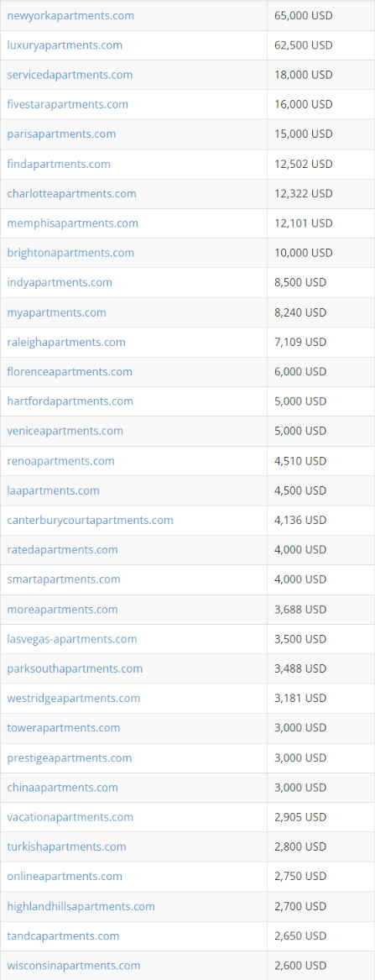
Task: Select the parisapartments.com link
Action: 61,134
